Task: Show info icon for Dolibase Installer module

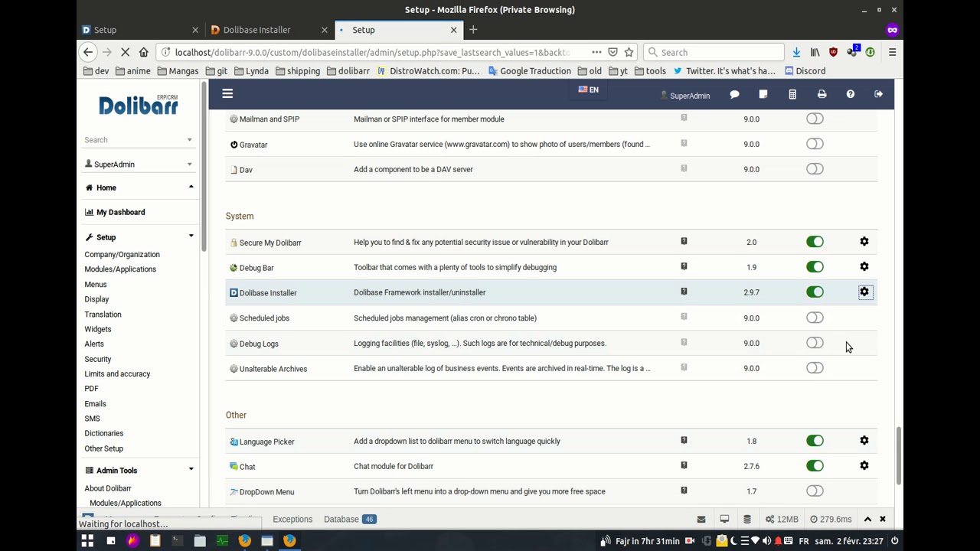Action: 684,292
